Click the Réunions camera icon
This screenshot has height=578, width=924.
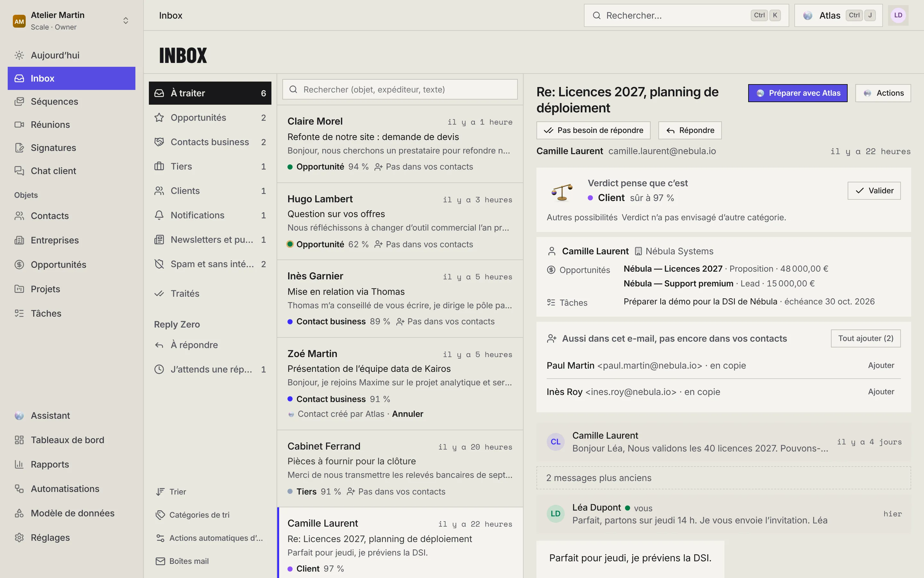[x=19, y=125]
